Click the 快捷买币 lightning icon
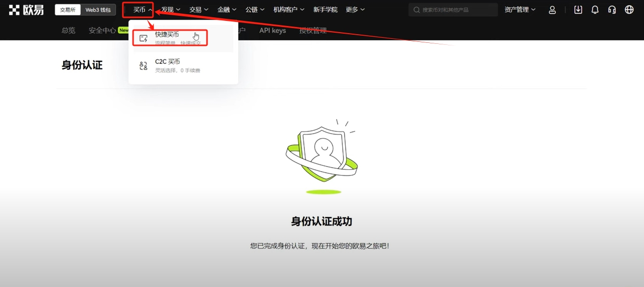 [x=143, y=38]
